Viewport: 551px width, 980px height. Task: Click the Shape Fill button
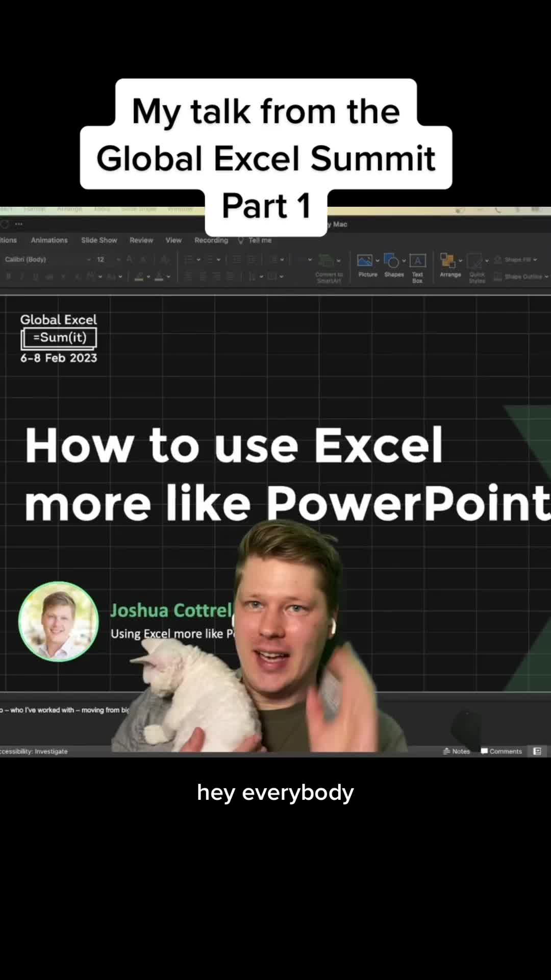click(515, 260)
